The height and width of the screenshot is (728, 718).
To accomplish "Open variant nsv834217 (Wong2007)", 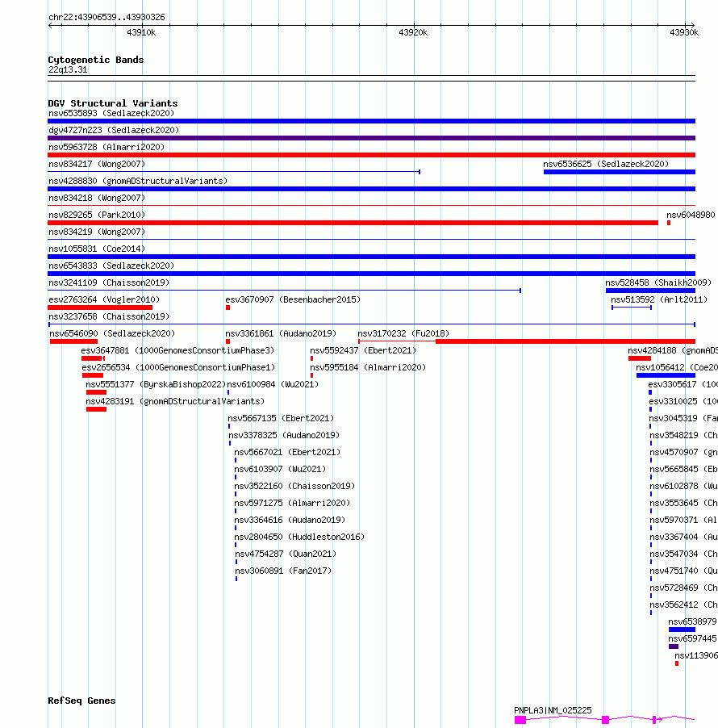I will 97,165.
